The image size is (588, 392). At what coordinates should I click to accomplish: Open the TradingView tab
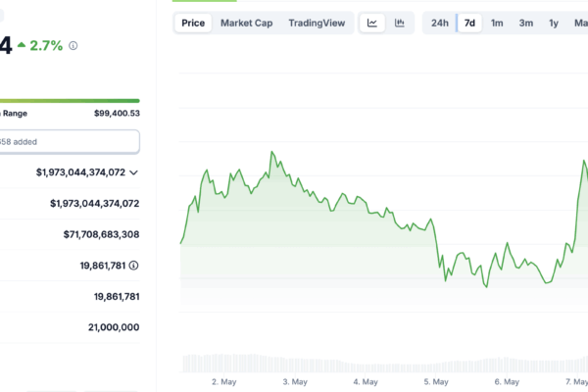coord(317,23)
